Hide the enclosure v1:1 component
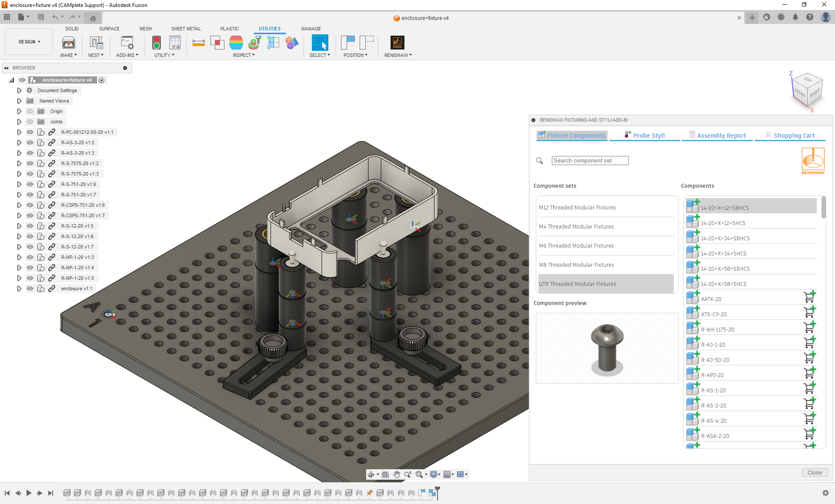Viewport: 835px width, 504px height. coord(30,288)
